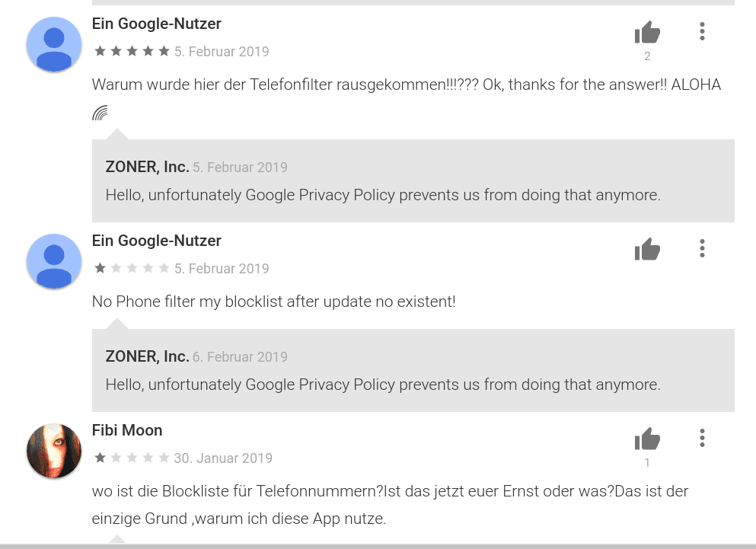Click the wave emoji after ALOHA
Screen dimensions: 756x549
(100, 113)
